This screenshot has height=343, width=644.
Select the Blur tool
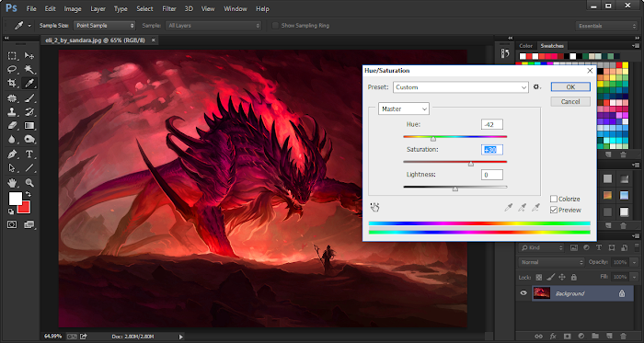click(x=12, y=140)
